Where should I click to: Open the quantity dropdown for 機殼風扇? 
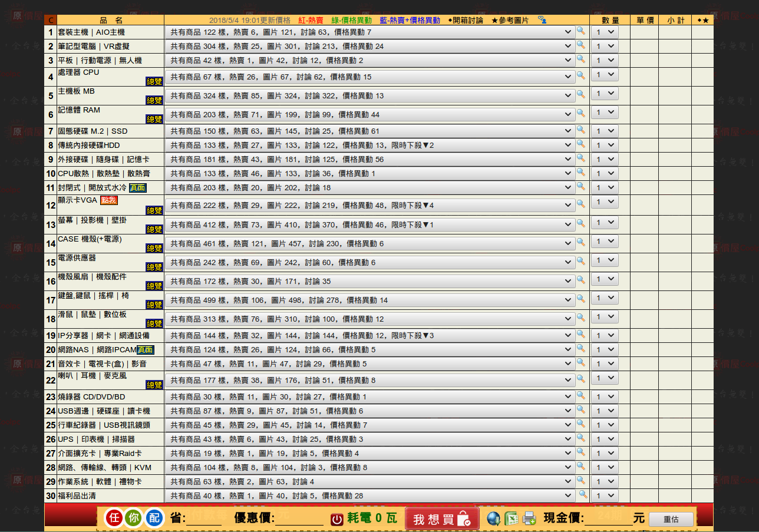coord(605,279)
